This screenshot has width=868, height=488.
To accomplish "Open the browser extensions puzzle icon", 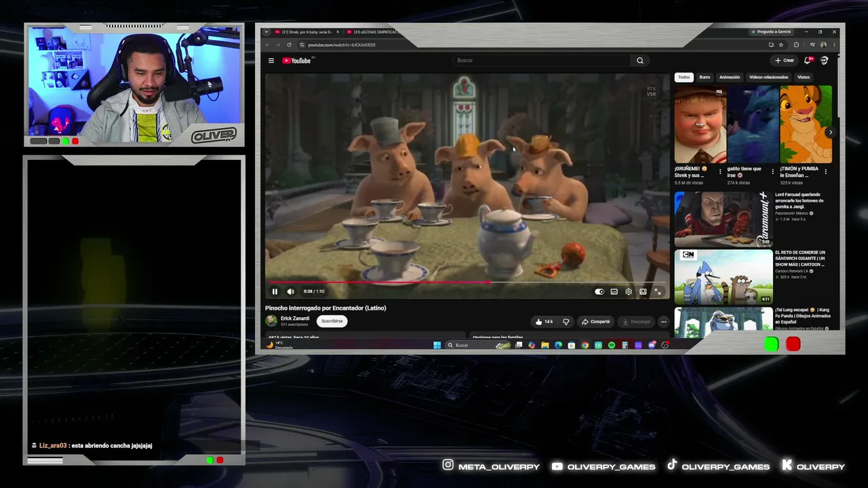I will click(x=796, y=45).
